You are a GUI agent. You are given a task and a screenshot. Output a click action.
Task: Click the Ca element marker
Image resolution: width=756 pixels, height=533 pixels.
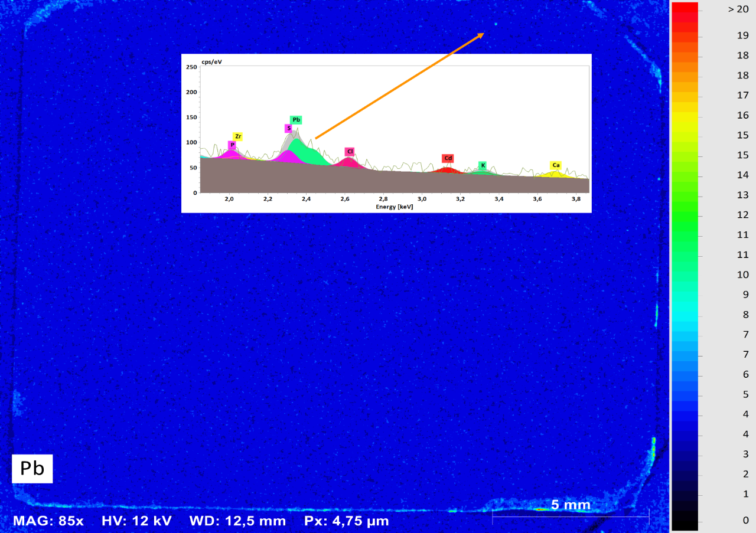(556, 166)
